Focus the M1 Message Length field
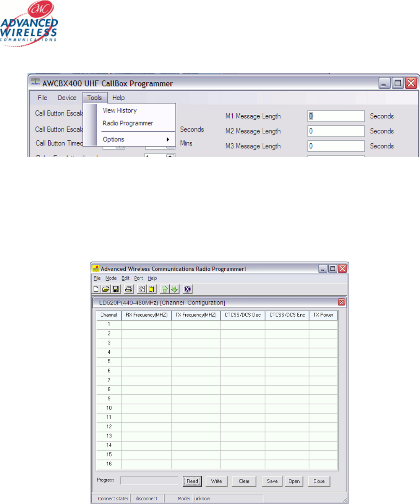The height and width of the screenshot is (504, 420). (336, 116)
